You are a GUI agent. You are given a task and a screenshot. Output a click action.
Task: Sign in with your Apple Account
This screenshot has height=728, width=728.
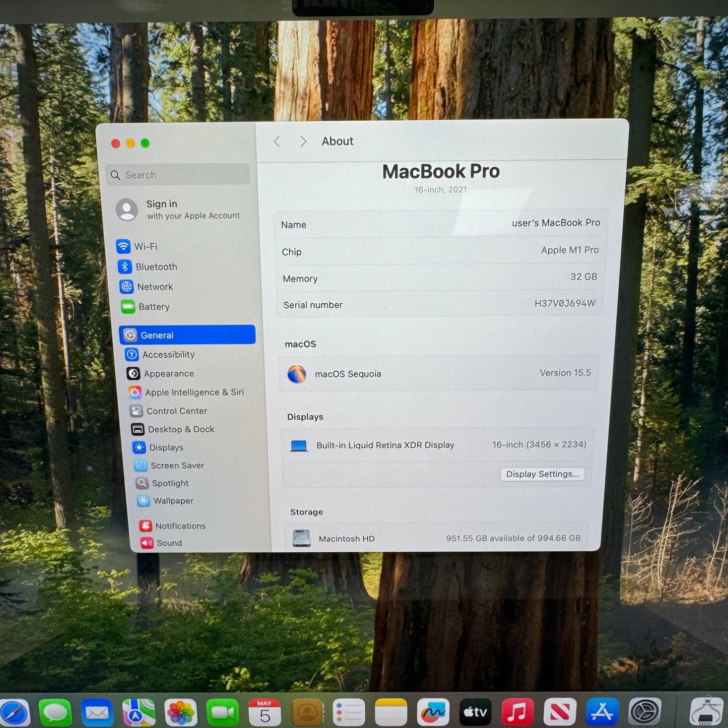pyautogui.click(x=178, y=209)
